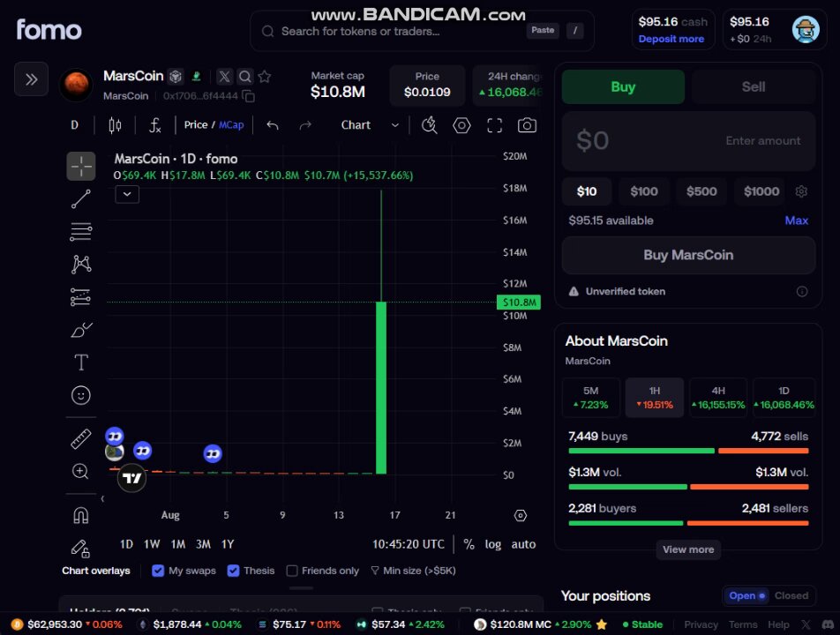Open the Min size filter
Viewport: 840px width, 635px height.
(413, 571)
